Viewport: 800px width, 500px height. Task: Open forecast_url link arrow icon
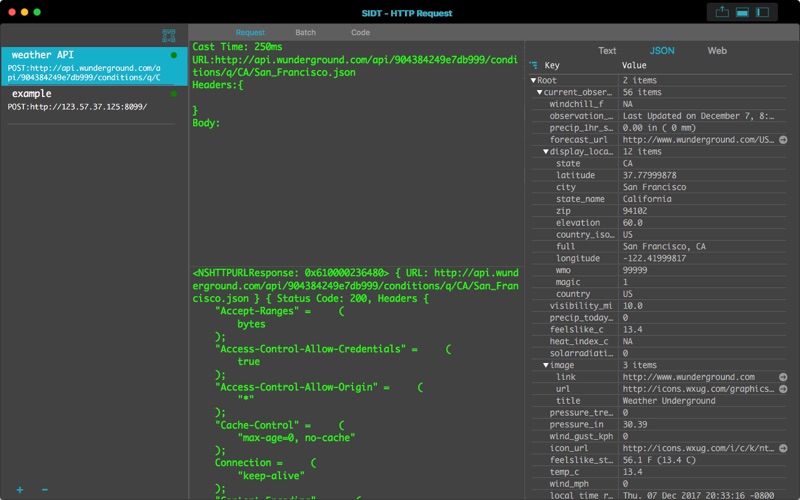pyautogui.click(x=783, y=140)
